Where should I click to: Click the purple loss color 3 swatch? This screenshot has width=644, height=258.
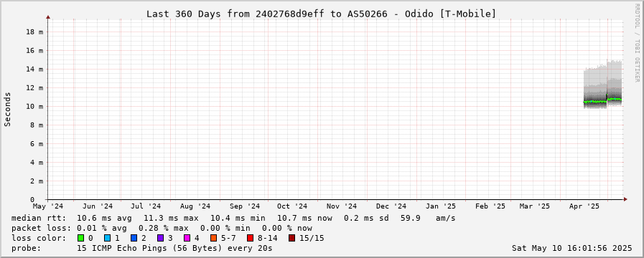click(160, 238)
